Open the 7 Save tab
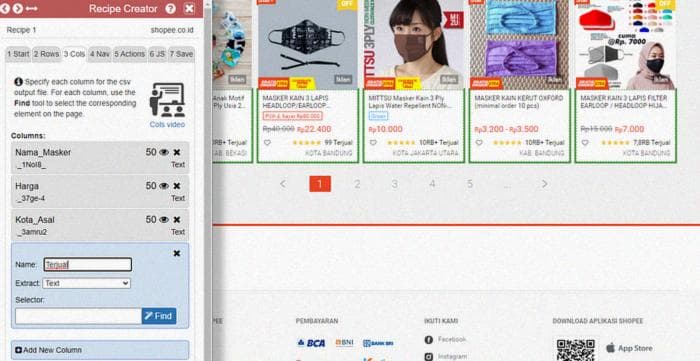 pos(181,54)
